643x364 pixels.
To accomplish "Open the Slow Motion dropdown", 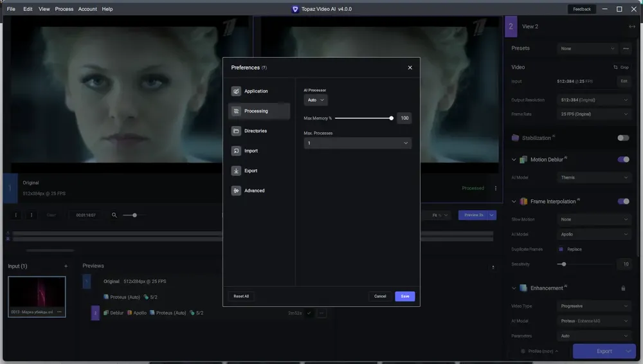I will click(593, 219).
